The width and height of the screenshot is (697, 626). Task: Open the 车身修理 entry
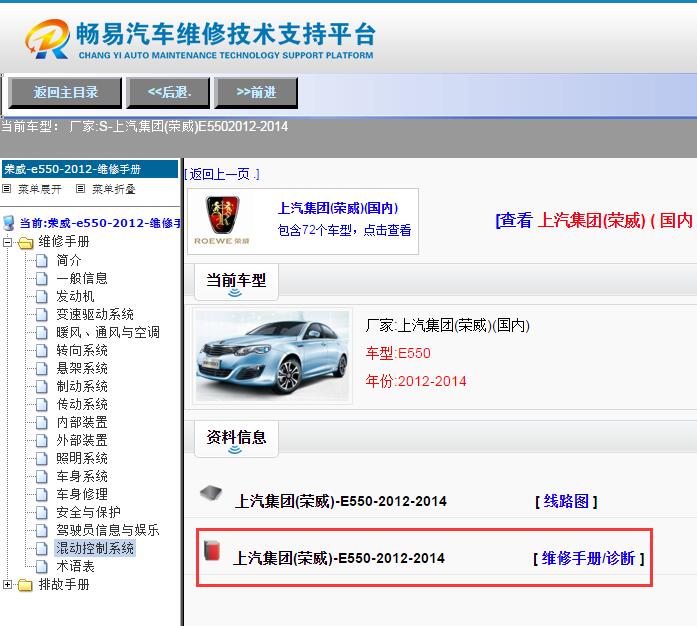click(82, 494)
